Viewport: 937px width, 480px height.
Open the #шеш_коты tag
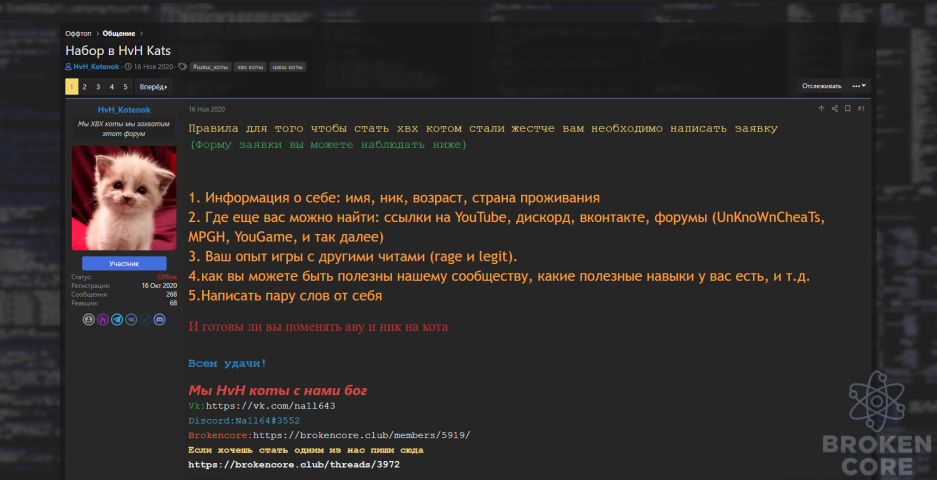pyautogui.click(x=210, y=67)
